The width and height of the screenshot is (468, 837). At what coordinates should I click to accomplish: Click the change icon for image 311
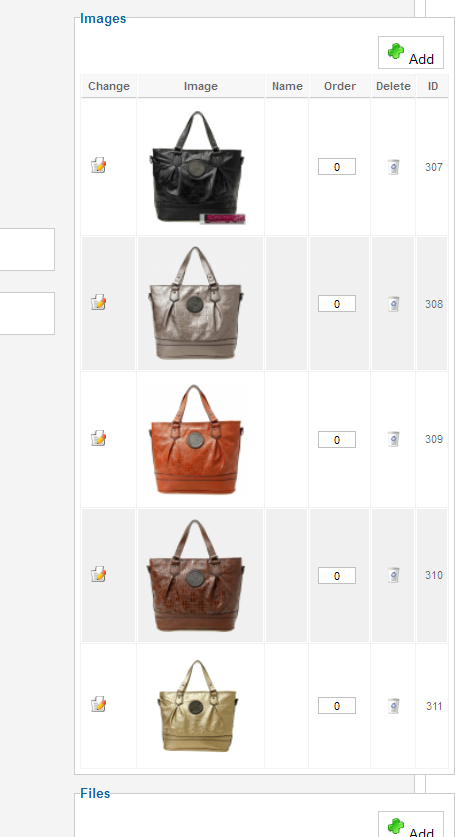[x=98, y=704]
